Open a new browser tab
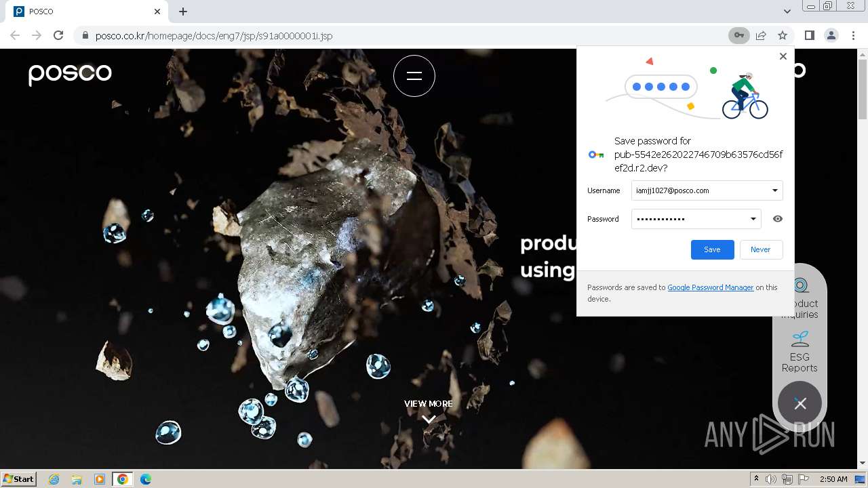868x488 pixels. pos(183,12)
